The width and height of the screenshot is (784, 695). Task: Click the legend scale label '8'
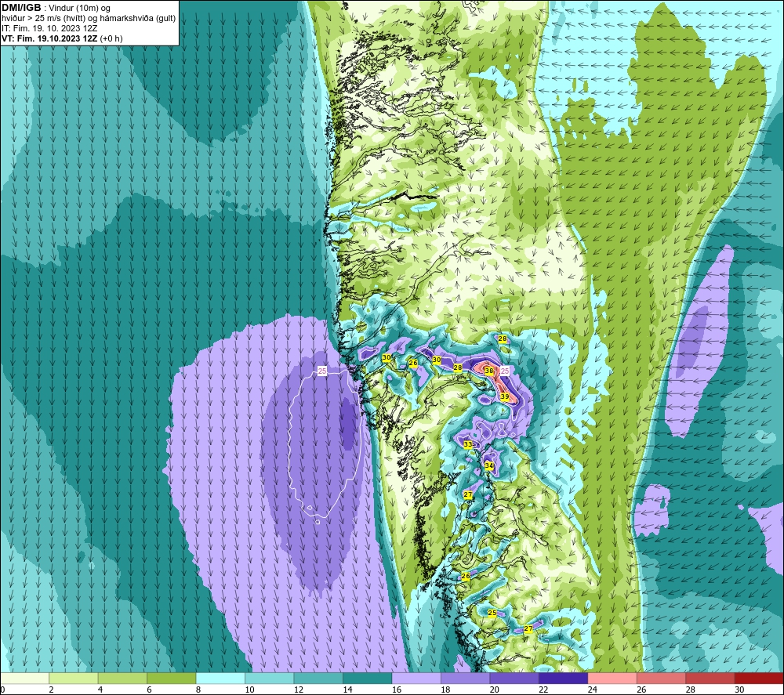pos(198,690)
